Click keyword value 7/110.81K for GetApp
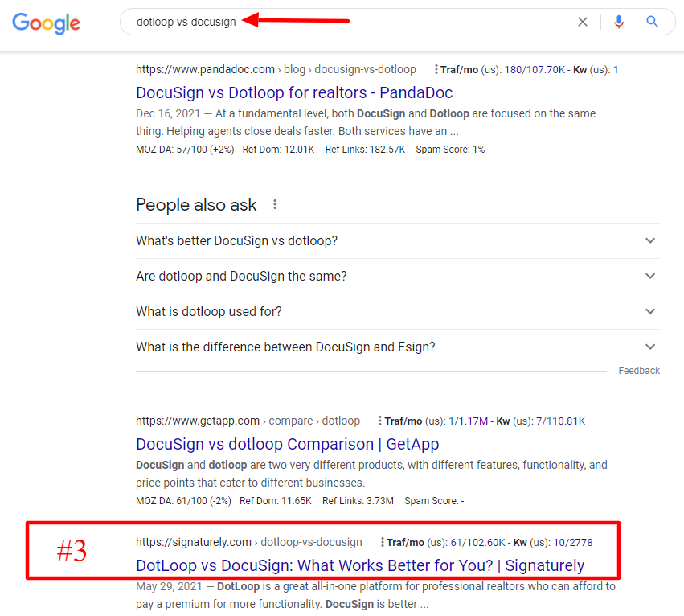Image resolution: width=684 pixels, height=616 pixels. pyautogui.click(x=560, y=421)
